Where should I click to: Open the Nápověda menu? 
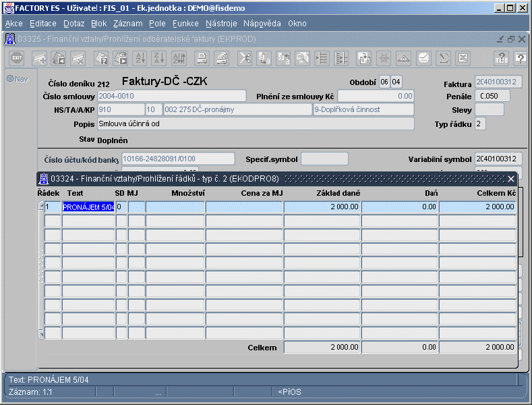pyautogui.click(x=262, y=24)
